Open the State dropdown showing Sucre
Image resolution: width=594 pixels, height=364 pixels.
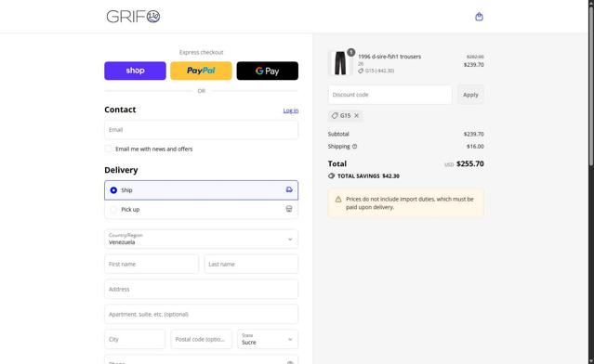point(268,339)
